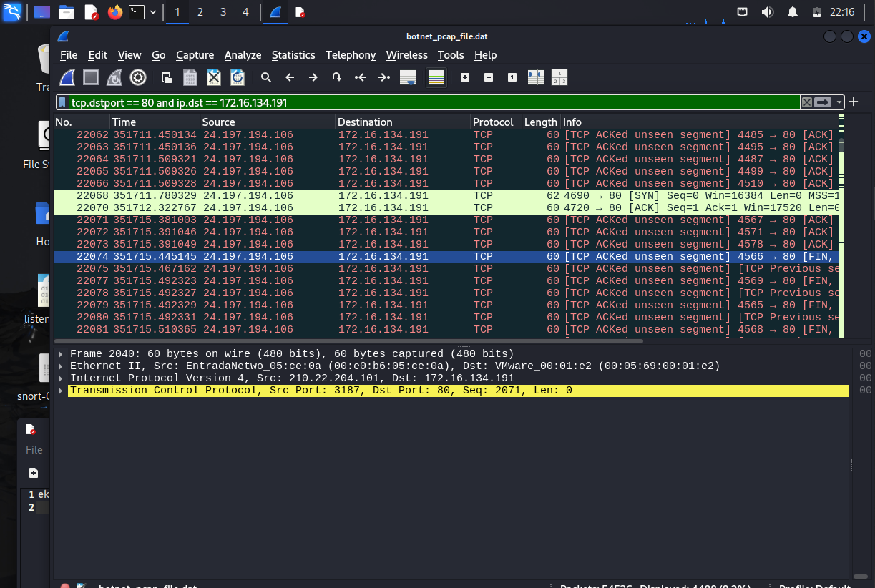Expand Transmission Control Protocol row
This screenshot has width=875, height=588.
pos(61,391)
